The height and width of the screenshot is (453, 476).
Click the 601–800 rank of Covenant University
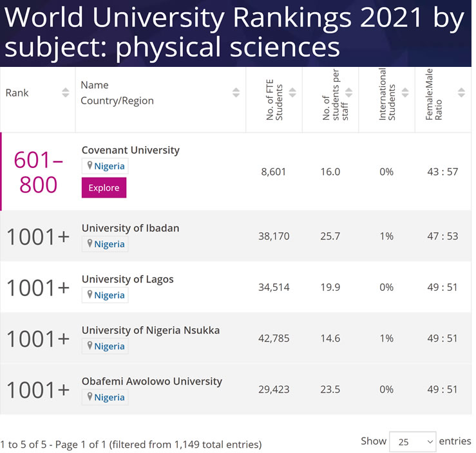[38, 172]
